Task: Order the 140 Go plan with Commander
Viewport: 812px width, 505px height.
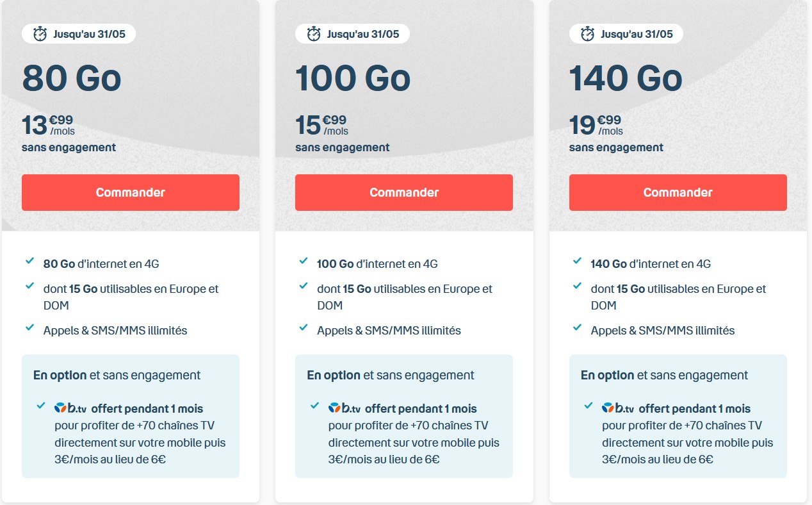Action: [x=678, y=192]
